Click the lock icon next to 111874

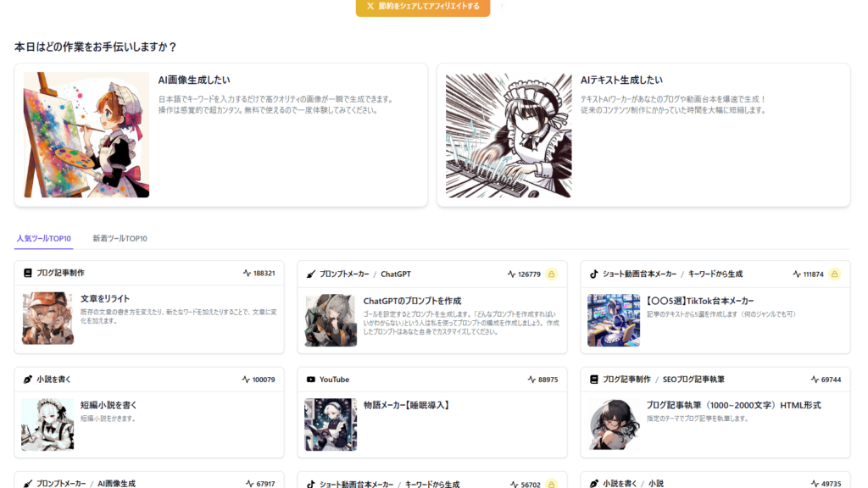coord(834,274)
